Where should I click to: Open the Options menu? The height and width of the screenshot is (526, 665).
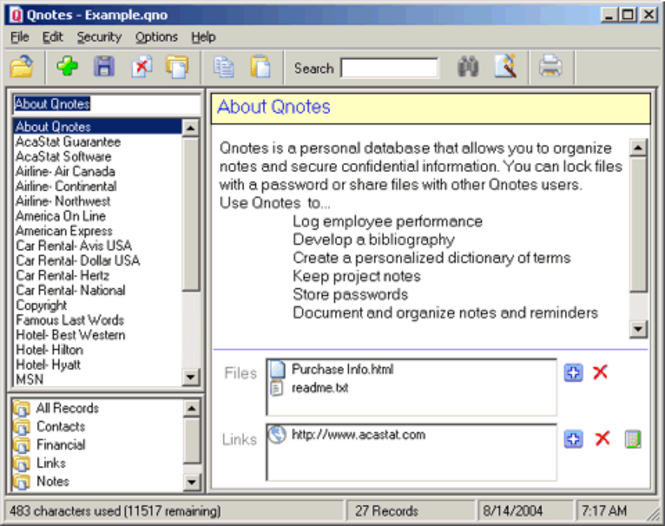[x=156, y=37]
